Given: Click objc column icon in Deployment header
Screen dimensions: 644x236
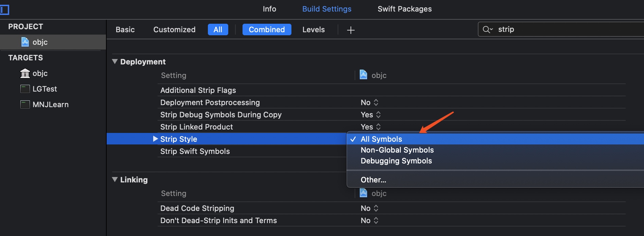Looking at the screenshot, I should click(x=363, y=75).
